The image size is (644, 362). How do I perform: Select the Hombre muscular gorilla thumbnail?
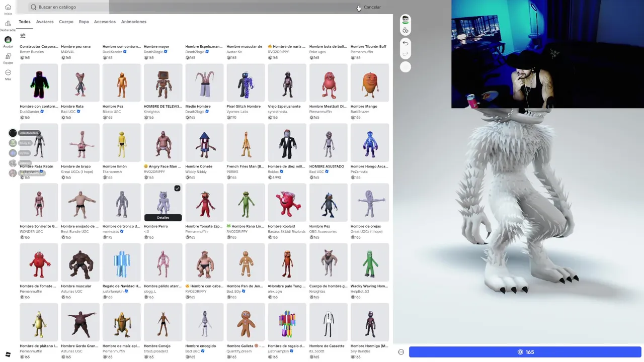tap(80, 262)
